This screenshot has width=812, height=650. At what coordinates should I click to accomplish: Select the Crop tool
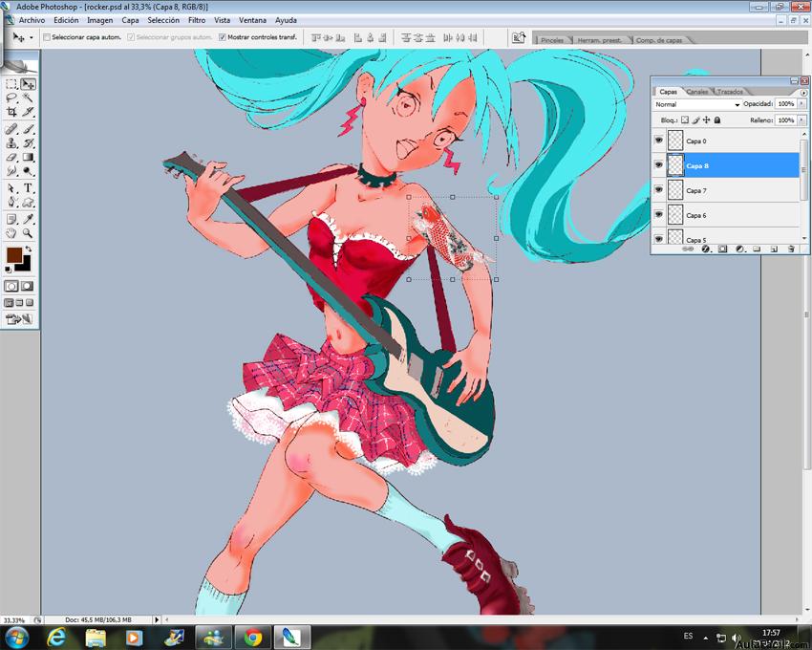click(11, 112)
